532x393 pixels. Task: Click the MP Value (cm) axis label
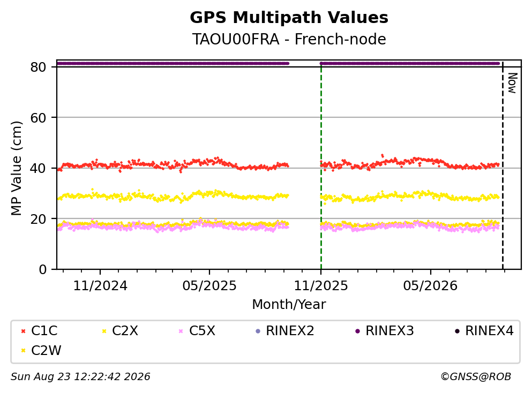[x=16, y=168]
